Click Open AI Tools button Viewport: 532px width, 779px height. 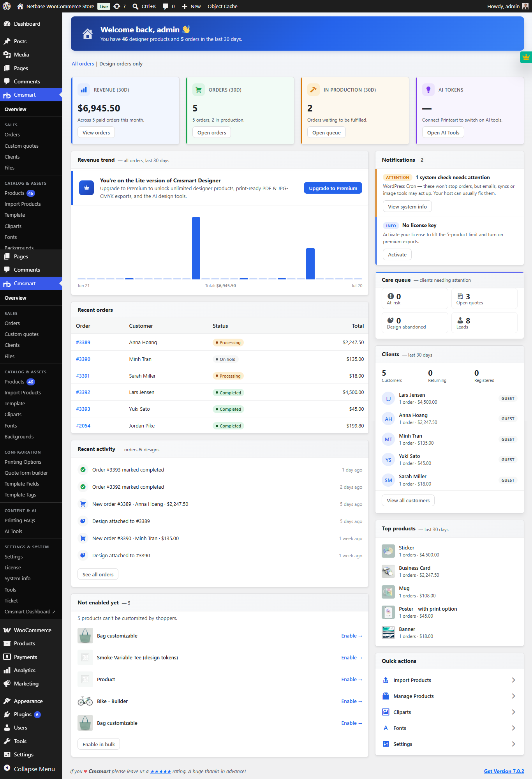pos(443,132)
